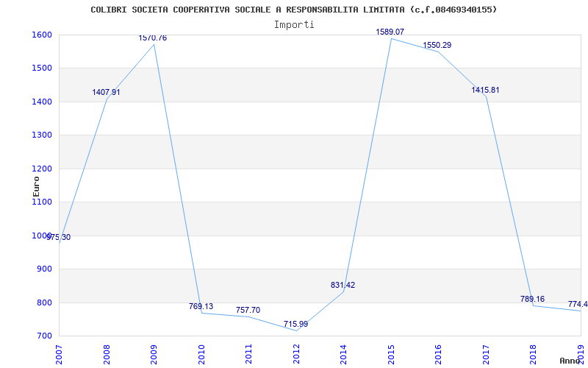The width and height of the screenshot is (588, 368).
Task: Click x-axis year 2008
Action: click(x=106, y=354)
